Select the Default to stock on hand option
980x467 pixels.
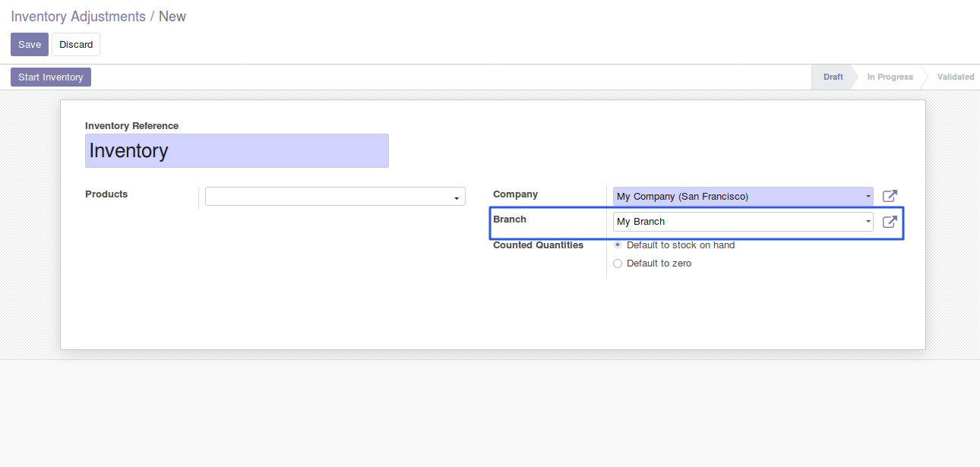pos(618,245)
